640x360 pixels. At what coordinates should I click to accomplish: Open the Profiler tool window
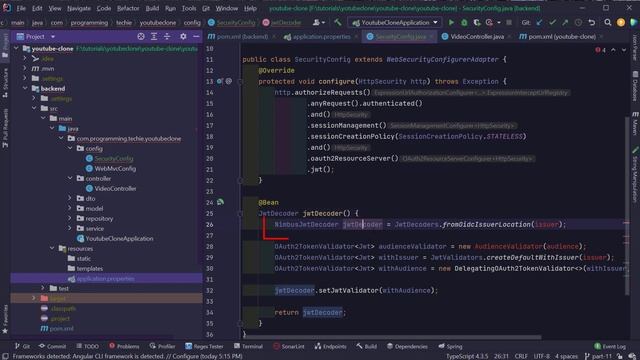(162, 346)
